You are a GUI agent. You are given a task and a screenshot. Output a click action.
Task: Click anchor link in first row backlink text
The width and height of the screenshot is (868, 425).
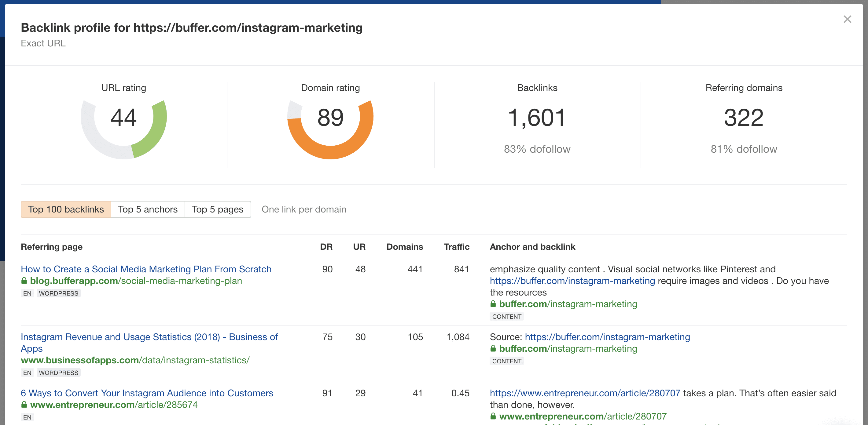click(x=572, y=281)
